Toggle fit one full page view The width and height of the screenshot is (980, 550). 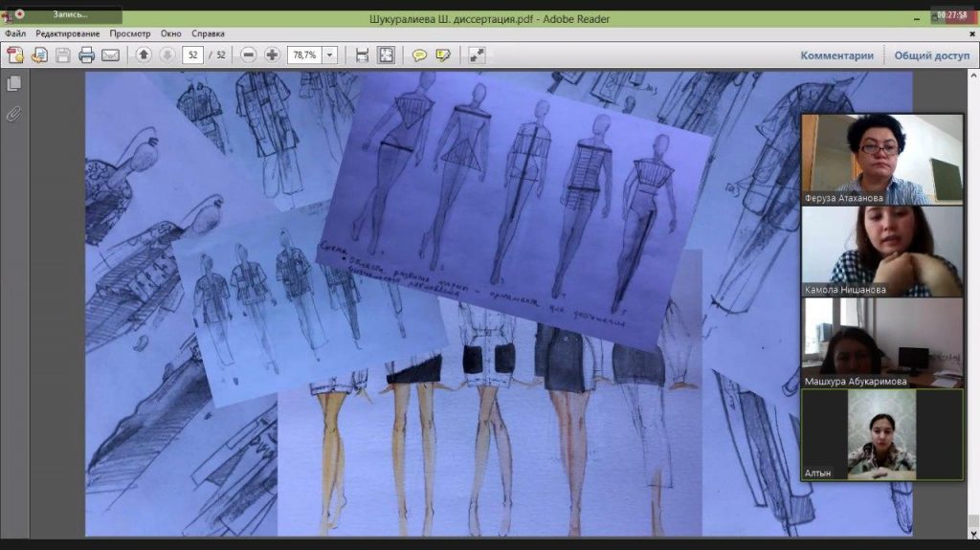click(386, 55)
